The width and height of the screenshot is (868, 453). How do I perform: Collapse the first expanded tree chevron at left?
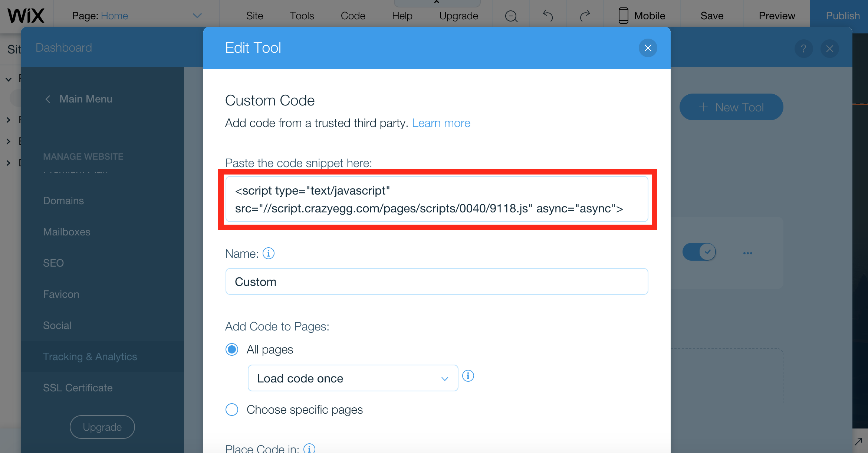9,79
